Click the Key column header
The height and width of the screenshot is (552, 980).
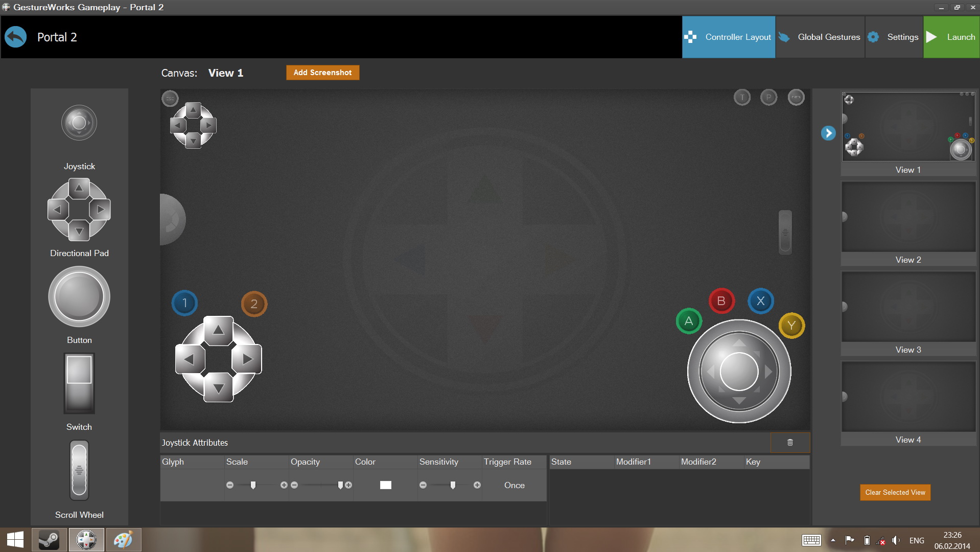pyautogui.click(x=777, y=462)
